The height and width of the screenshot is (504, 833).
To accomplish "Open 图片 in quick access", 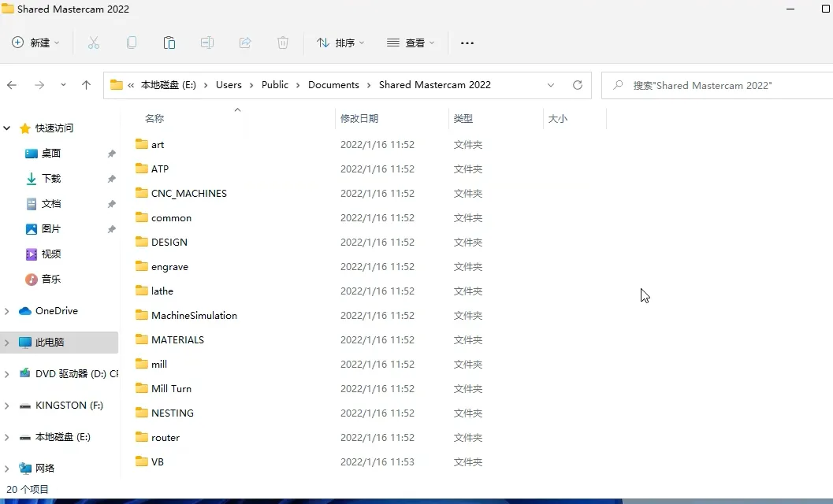I will click(51, 229).
